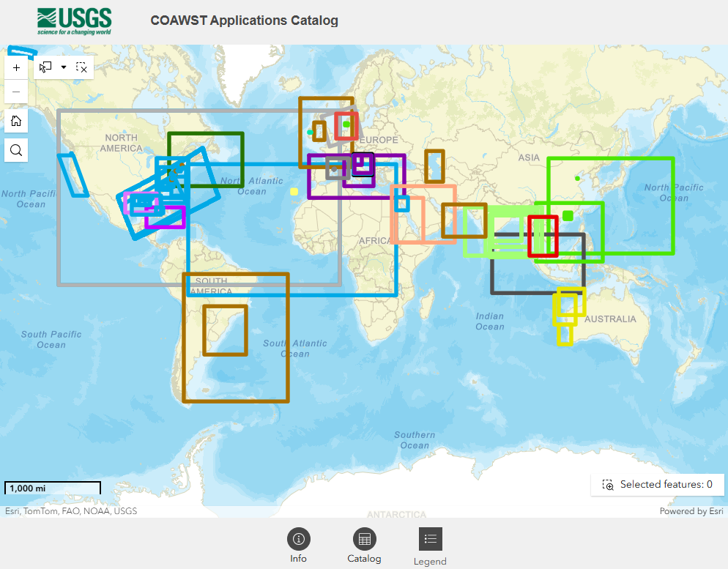Open the map search tool

(16, 150)
